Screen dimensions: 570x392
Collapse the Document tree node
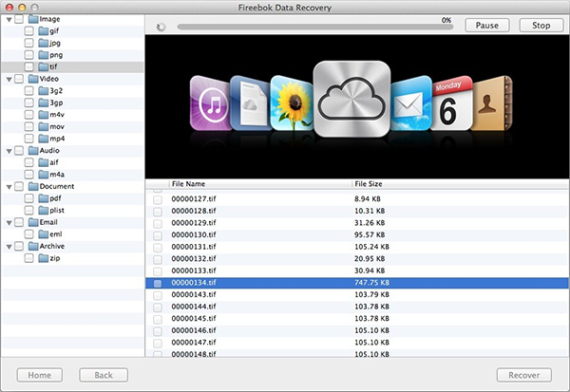coord(9,187)
